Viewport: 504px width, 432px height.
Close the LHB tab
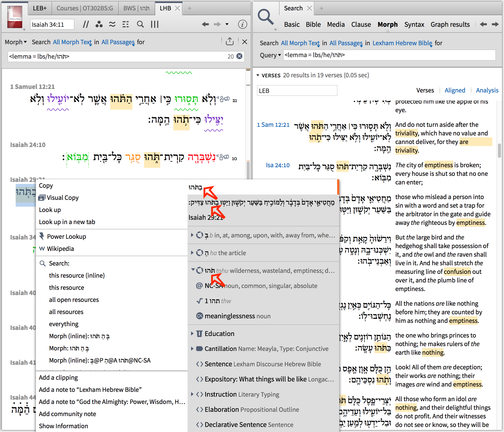coord(177,8)
